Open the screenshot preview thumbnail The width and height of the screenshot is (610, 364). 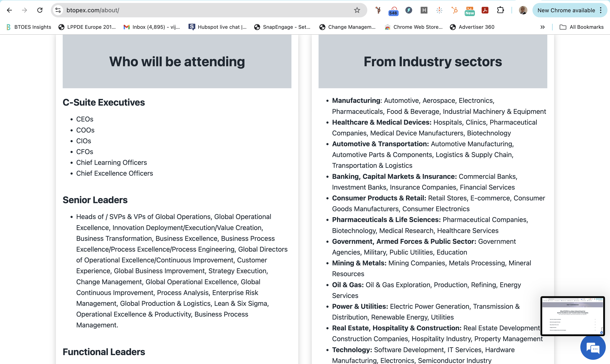(573, 316)
